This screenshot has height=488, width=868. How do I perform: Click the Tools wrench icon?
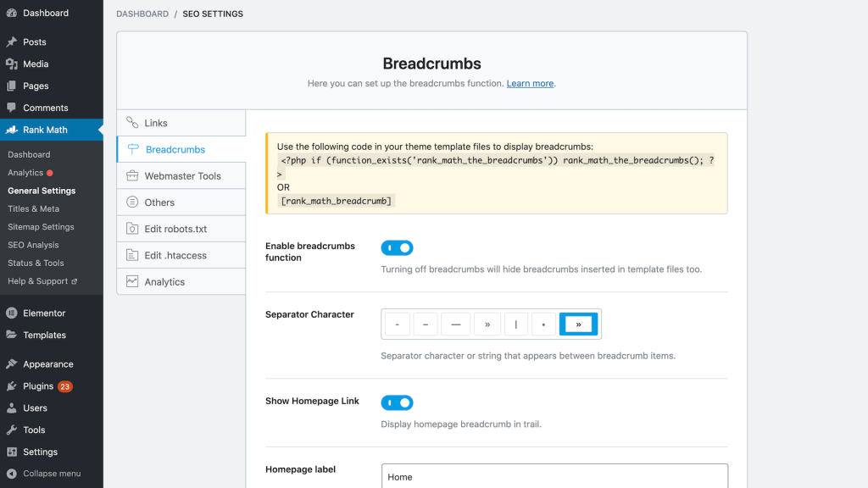[x=11, y=430]
